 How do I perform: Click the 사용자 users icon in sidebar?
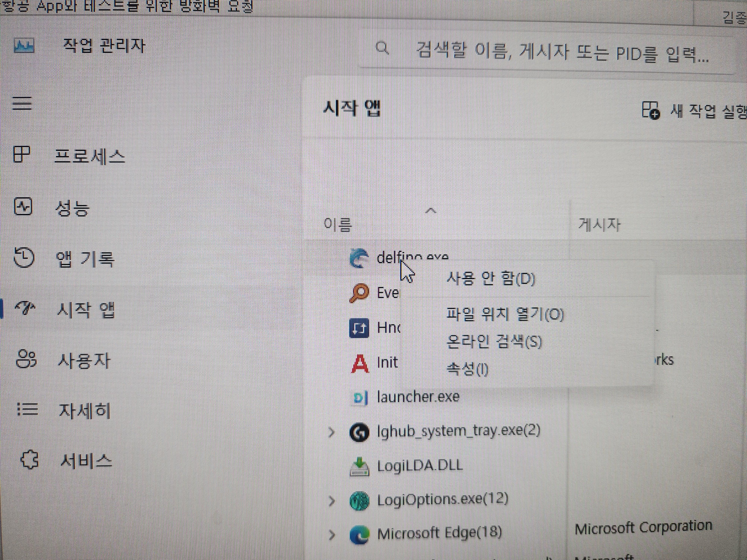coord(26,359)
